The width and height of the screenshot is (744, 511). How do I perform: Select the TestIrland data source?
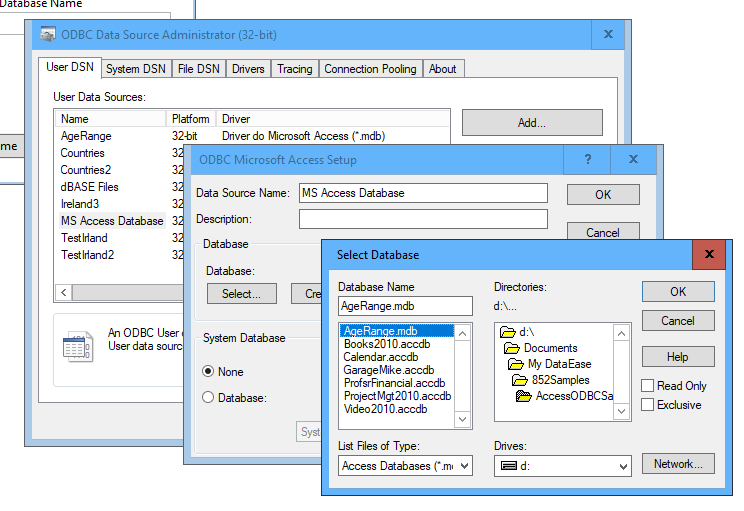coord(84,238)
